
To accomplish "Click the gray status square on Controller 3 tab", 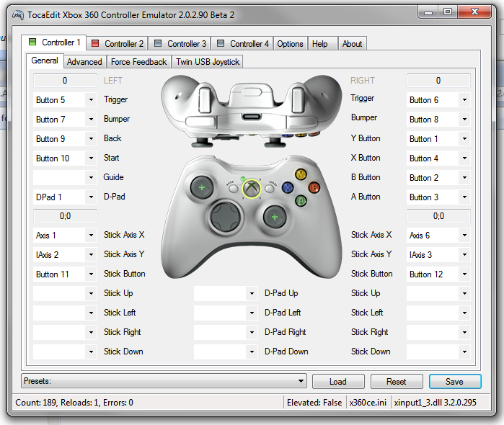I will (158, 43).
